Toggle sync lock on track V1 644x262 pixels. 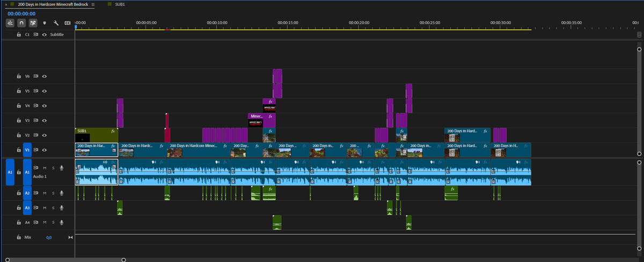click(x=36, y=150)
